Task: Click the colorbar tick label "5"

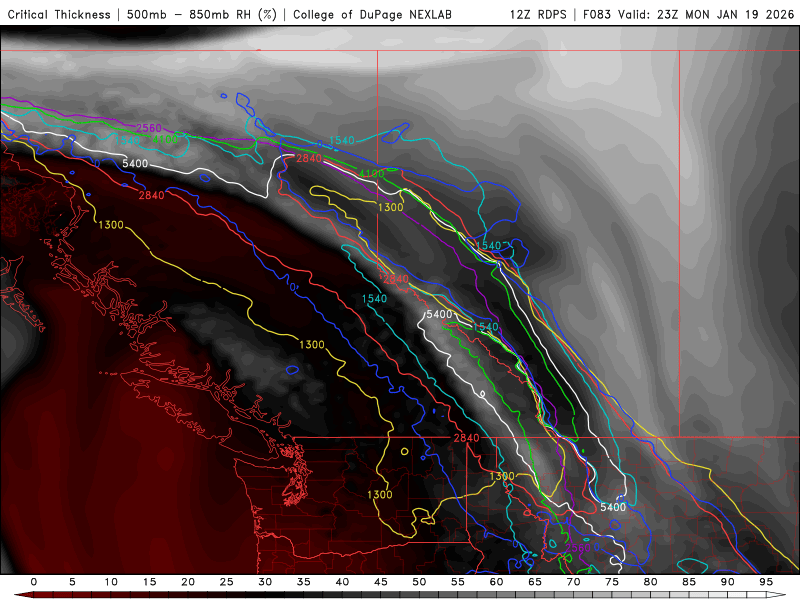Action: tap(72, 582)
